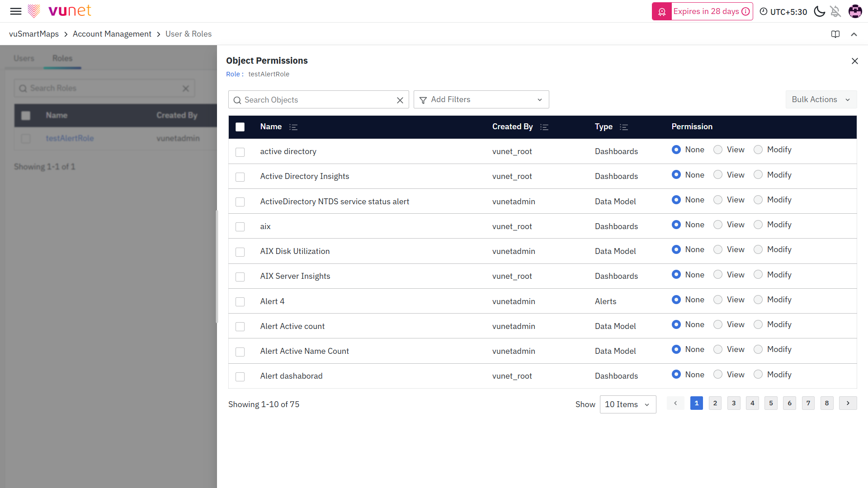Click Account Management breadcrumb link
Screen dimensions: 868x488
[x=112, y=34]
